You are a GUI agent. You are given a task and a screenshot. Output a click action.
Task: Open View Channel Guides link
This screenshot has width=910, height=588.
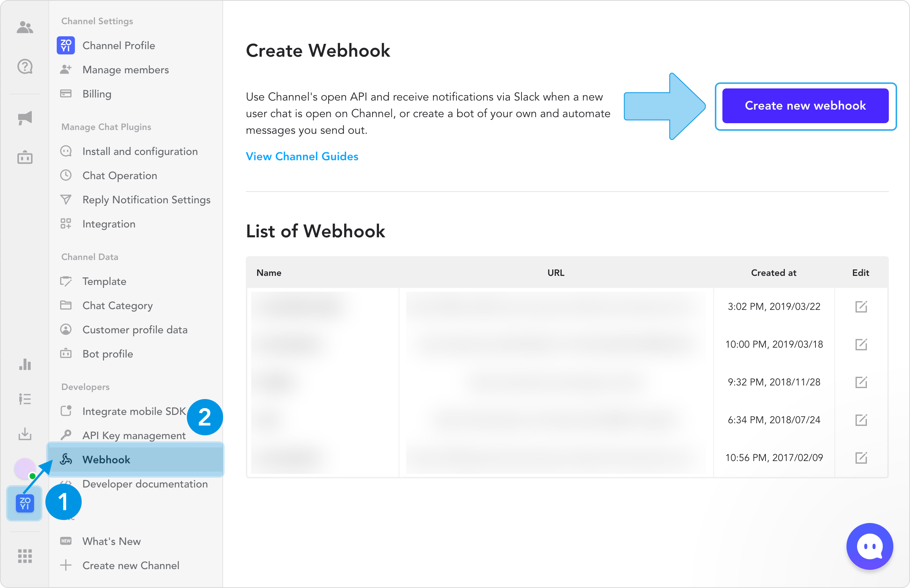click(x=302, y=156)
